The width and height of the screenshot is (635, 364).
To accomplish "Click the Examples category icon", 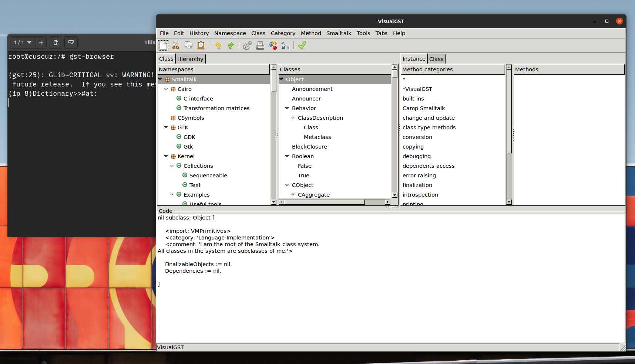I will [x=179, y=194].
